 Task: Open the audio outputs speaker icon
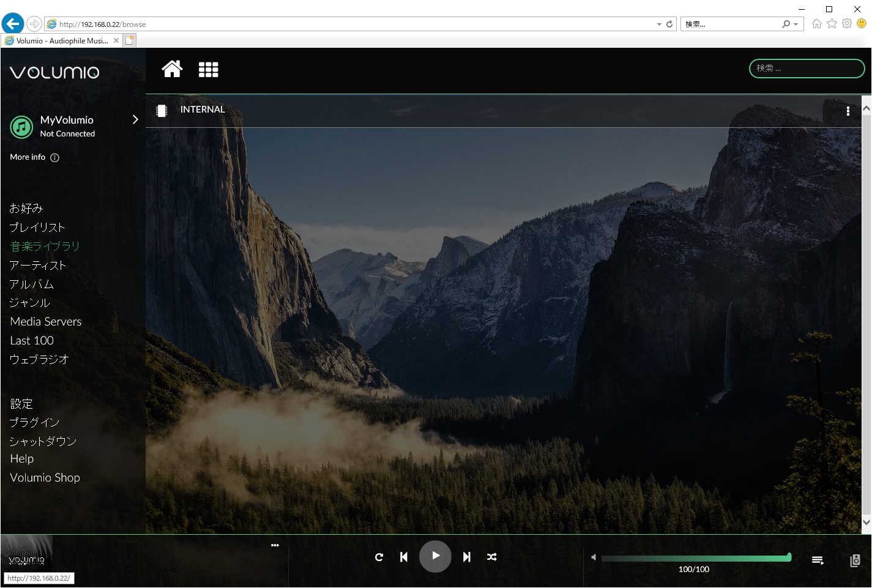tap(855, 560)
